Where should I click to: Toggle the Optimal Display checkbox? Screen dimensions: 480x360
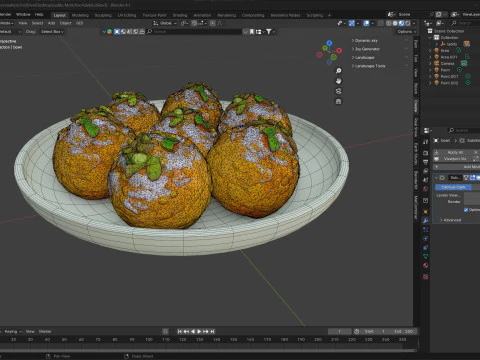coord(466,210)
